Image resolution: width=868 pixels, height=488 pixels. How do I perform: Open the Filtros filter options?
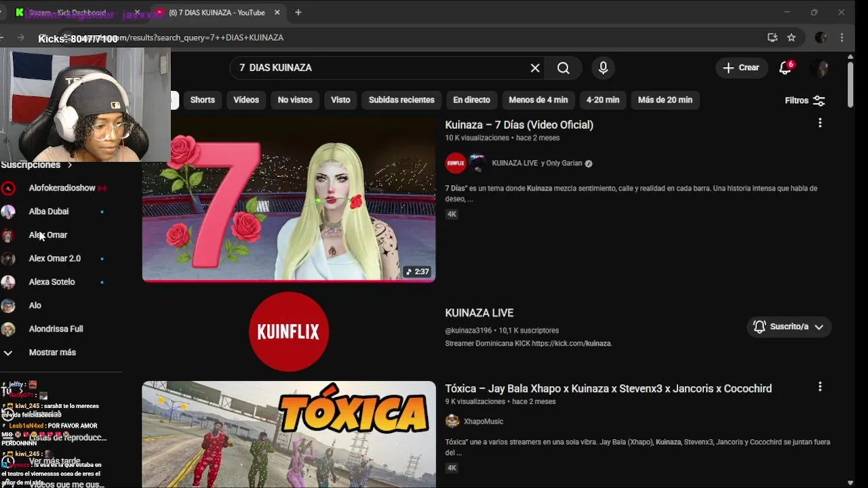pos(805,100)
